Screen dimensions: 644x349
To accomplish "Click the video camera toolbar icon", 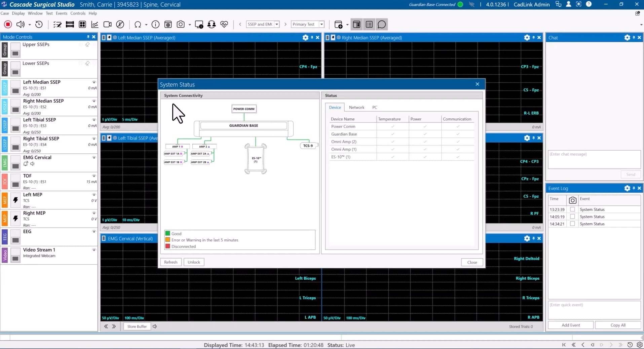I will tap(108, 24).
